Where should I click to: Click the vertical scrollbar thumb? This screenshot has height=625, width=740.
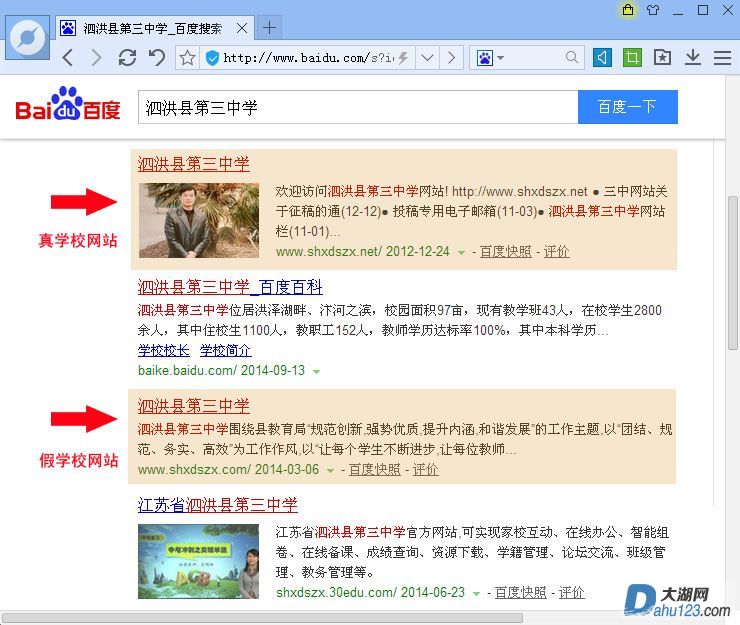tap(732, 273)
